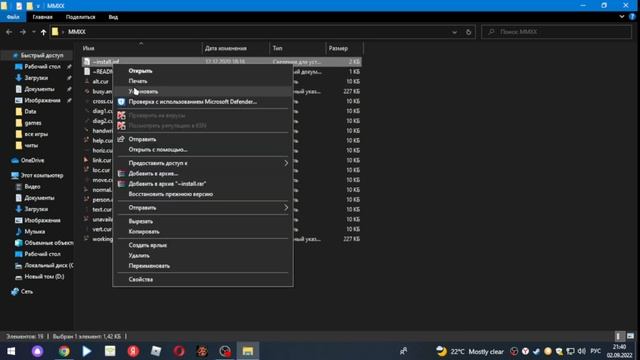The height and width of the screenshot is (360, 640).
Task: Open the weather widget 22°C Mostly clear
Action: coord(469,351)
